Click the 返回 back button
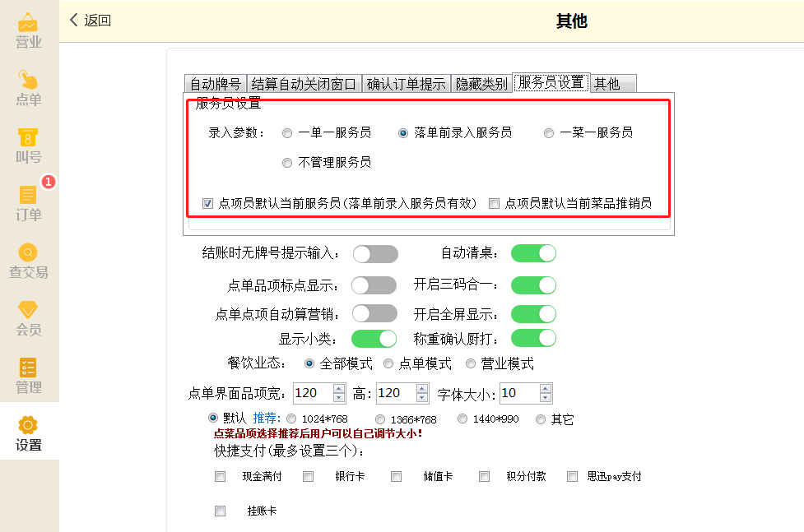The image size is (804, 532). [x=91, y=21]
